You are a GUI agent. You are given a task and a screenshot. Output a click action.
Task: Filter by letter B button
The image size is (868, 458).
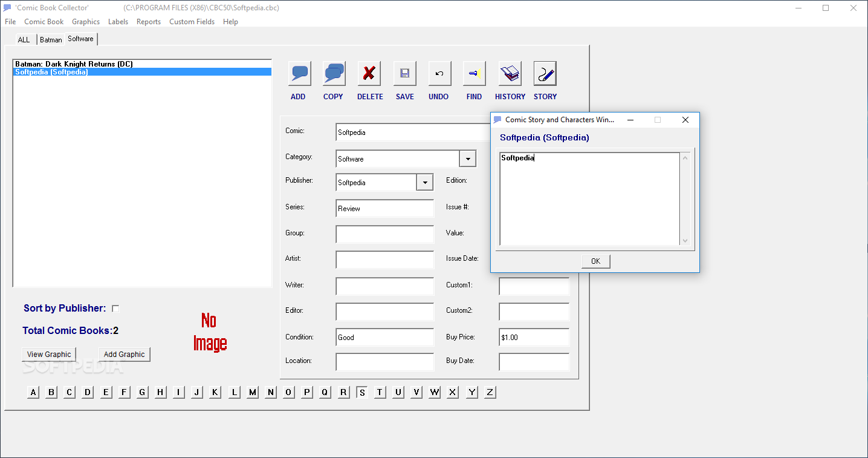point(51,393)
